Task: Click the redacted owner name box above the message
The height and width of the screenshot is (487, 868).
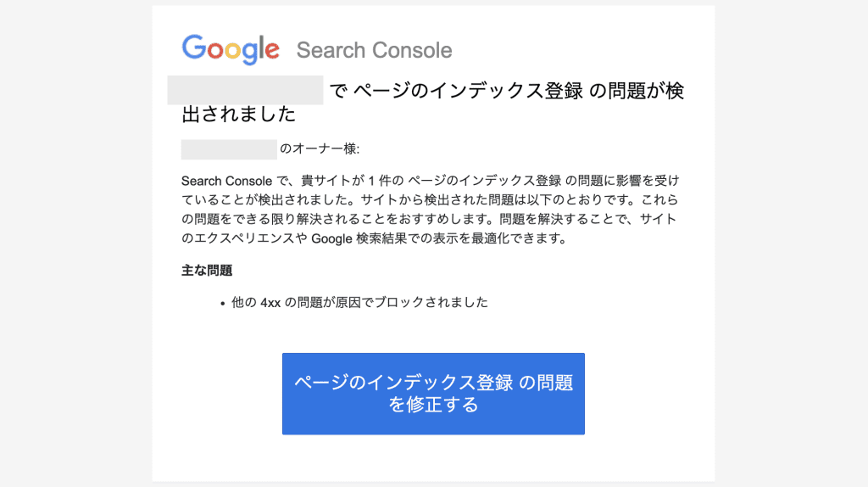Action: pos(229,149)
